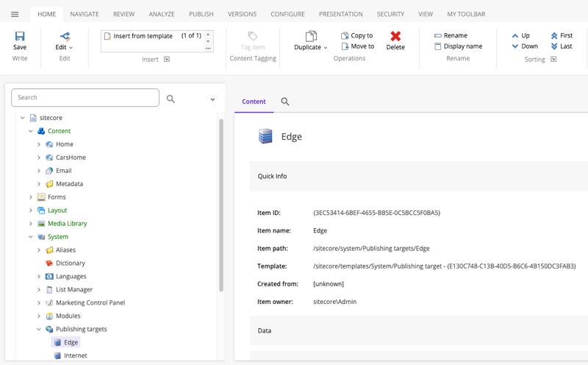Viewport: 588px width, 365px height.
Task: Select the Layout tree item
Action: [x=57, y=210]
